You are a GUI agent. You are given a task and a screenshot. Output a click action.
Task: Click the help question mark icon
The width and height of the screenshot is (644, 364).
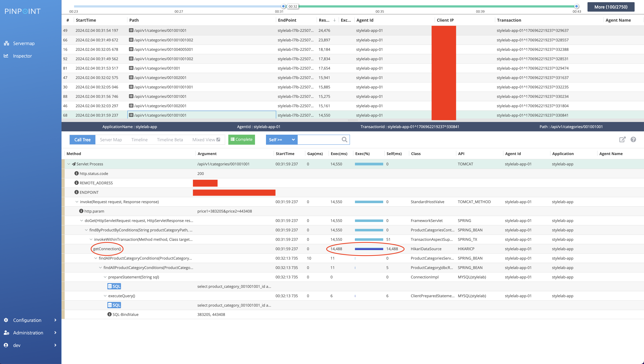pos(633,140)
